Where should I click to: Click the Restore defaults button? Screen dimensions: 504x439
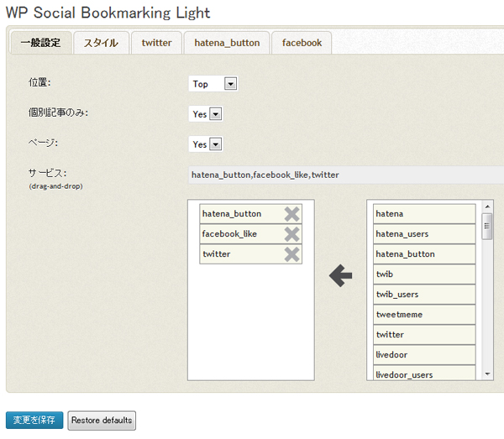point(102,421)
